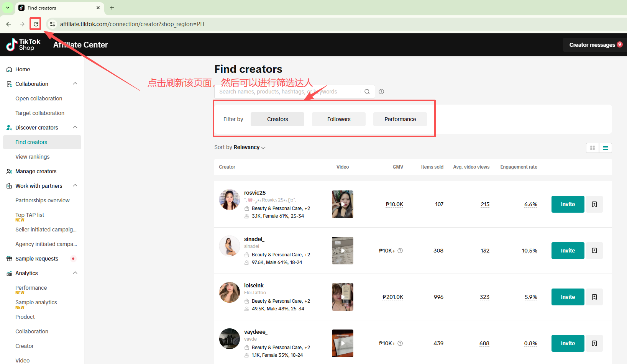The width and height of the screenshot is (627, 364).
Task: Click the save icon for loiseink
Action: click(x=594, y=297)
